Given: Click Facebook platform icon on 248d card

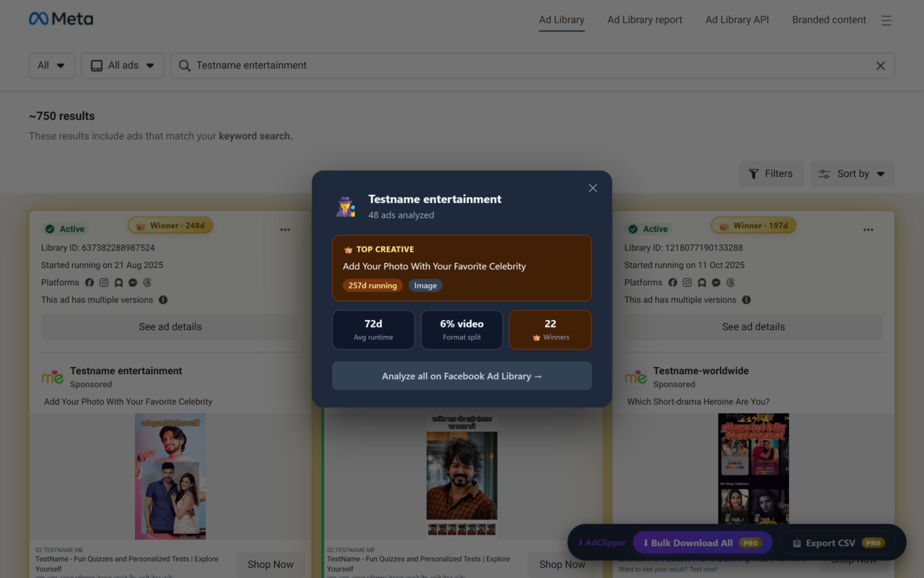Looking at the screenshot, I should coord(90,282).
